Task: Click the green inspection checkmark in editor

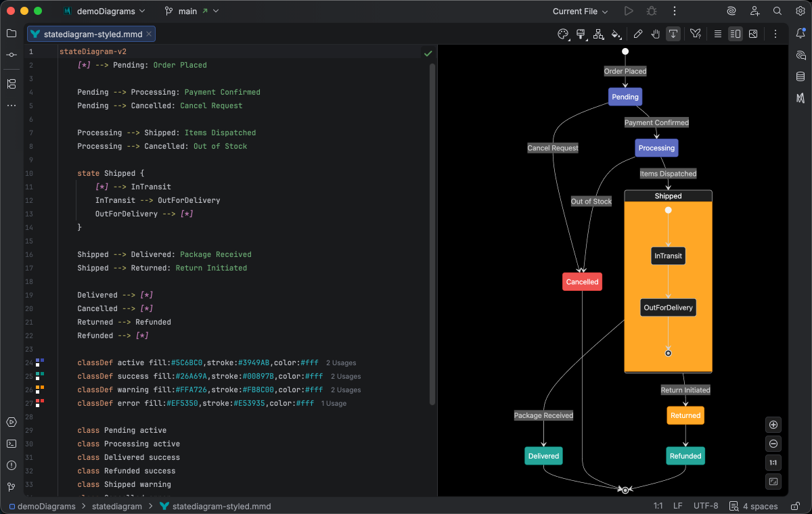Action: (428, 52)
